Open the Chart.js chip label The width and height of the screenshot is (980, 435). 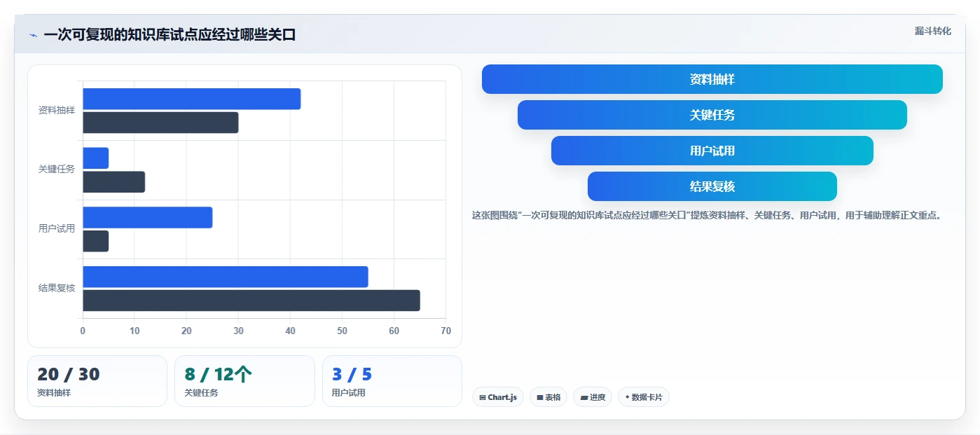coord(502,397)
